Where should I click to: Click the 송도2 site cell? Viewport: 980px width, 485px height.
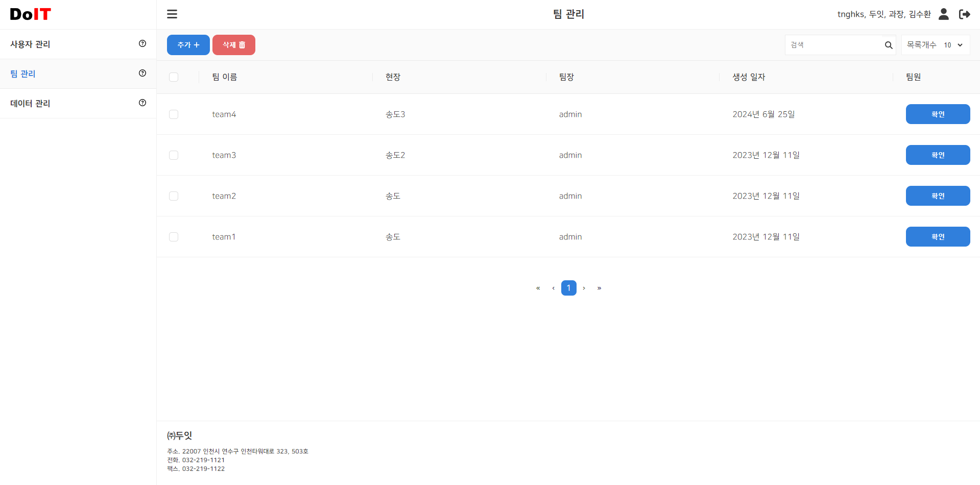point(395,155)
